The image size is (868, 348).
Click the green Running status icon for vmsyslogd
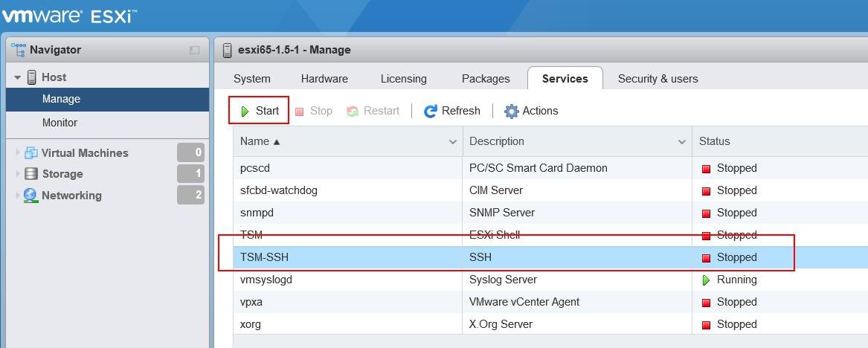(706, 280)
